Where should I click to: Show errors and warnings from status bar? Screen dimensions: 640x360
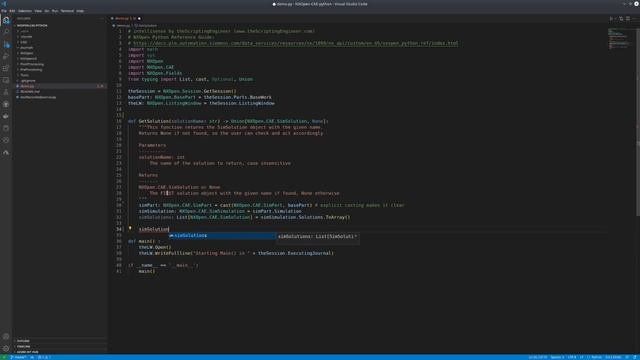(44, 357)
